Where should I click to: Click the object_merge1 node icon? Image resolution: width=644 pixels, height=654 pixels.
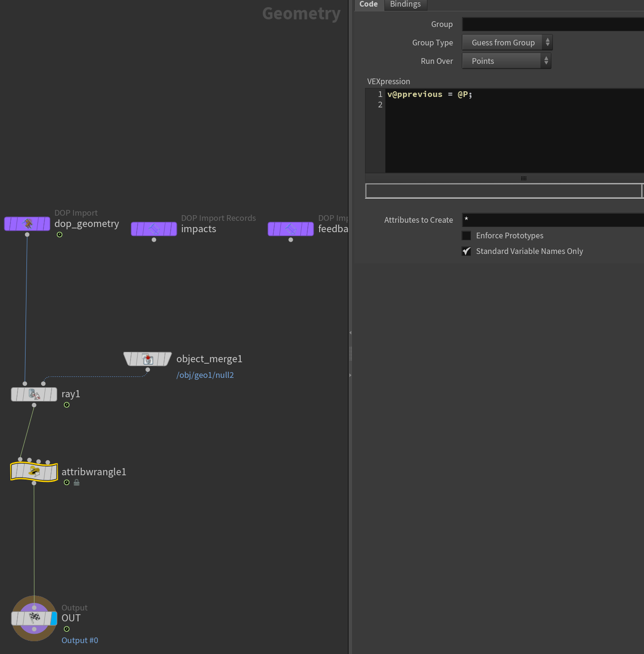148,359
